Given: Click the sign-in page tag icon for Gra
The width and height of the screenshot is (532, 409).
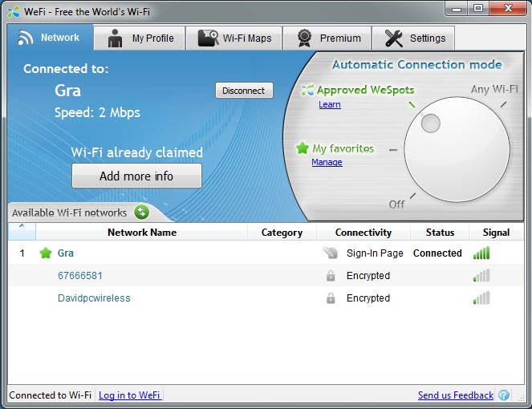Looking at the screenshot, I should coord(331,253).
